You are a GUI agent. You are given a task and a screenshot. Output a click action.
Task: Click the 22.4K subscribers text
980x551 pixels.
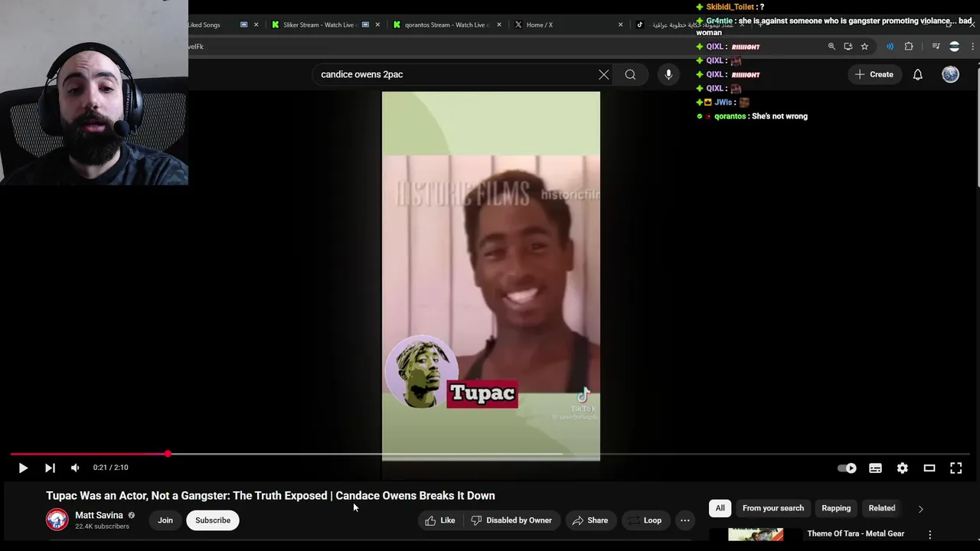tap(102, 527)
